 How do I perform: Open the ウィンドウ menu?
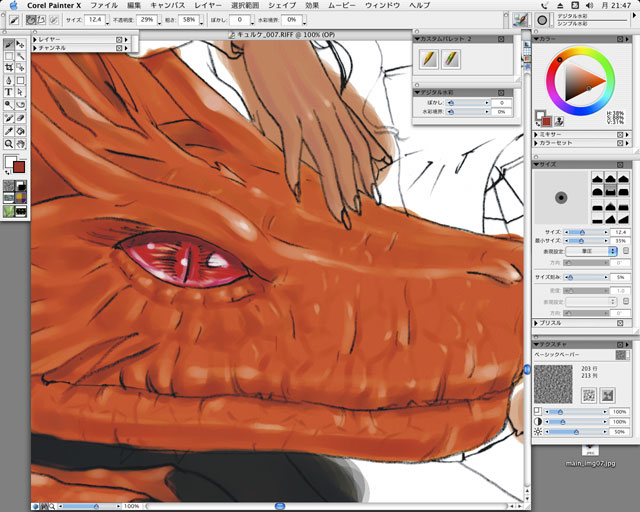tap(382, 5)
